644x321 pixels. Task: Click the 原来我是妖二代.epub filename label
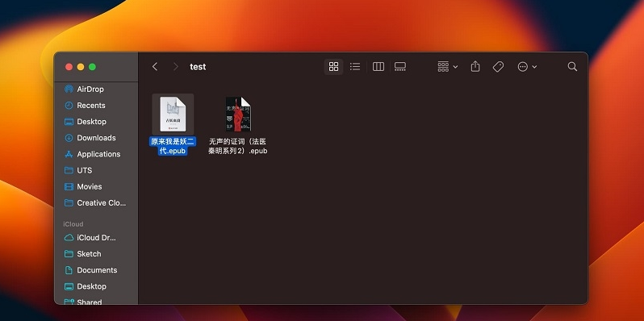[x=173, y=147]
